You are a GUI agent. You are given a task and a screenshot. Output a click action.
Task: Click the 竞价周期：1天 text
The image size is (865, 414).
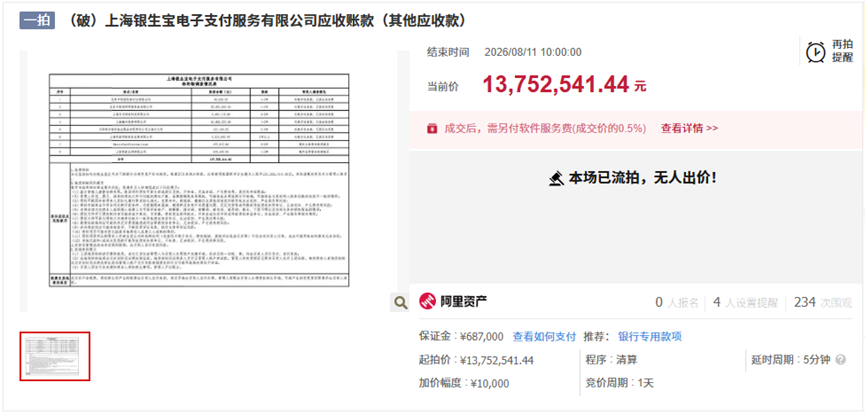620,383
